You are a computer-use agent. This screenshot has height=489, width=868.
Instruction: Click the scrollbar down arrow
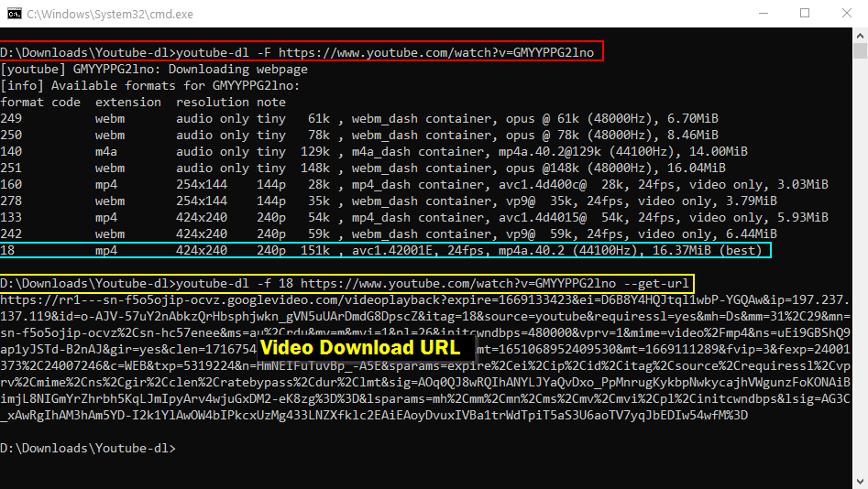click(x=860, y=482)
